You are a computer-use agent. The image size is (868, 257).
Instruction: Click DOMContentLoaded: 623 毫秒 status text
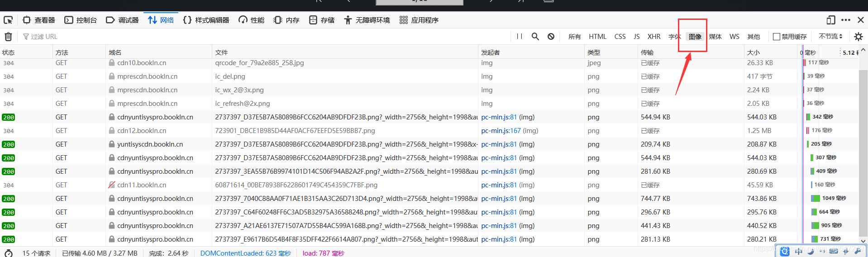coord(246,253)
